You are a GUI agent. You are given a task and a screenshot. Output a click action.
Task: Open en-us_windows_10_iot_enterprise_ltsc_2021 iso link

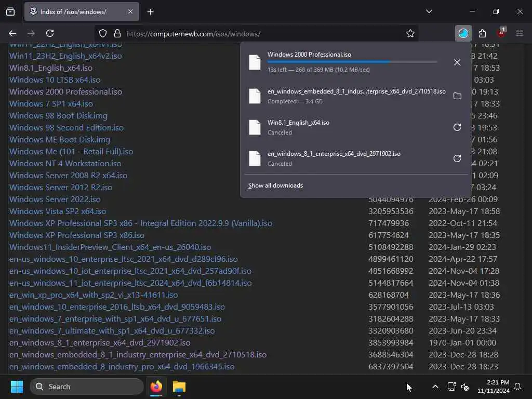coord(130,271)
